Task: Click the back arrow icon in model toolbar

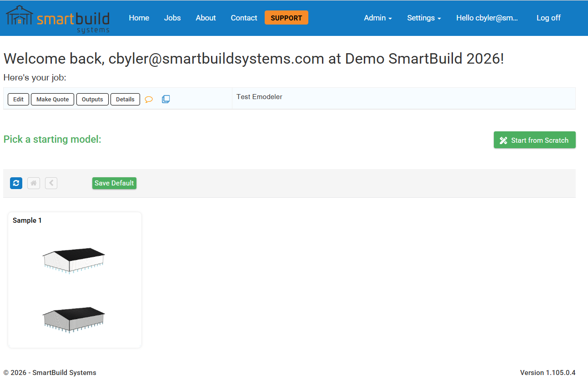Action: click(51, 183)
